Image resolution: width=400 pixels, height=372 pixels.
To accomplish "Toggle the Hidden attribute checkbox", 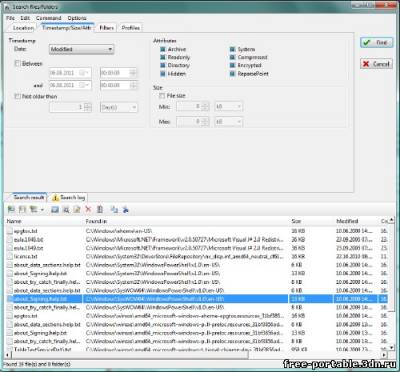I will click(x=163, y=74).
